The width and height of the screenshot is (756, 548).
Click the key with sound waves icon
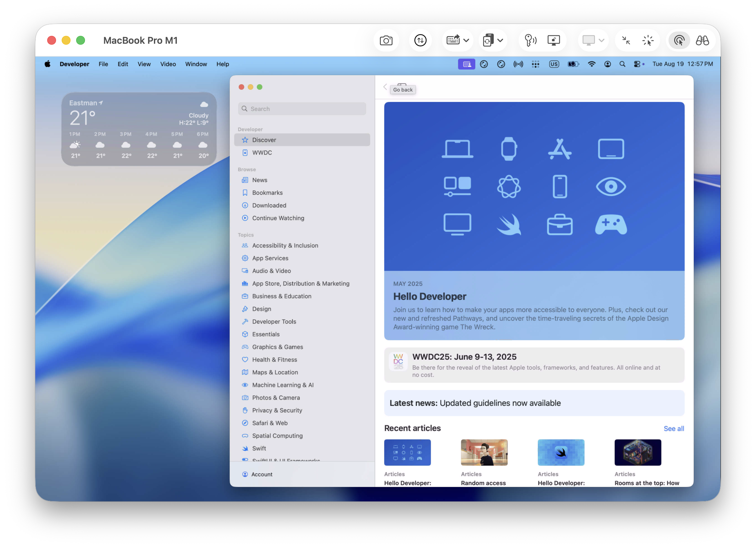pyautogui.click(x=530, y=41)
